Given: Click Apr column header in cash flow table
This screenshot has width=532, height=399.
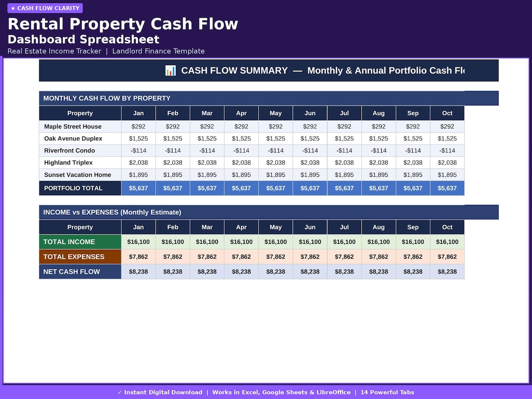Looking at the screenshot, I should tap(241, 113).
